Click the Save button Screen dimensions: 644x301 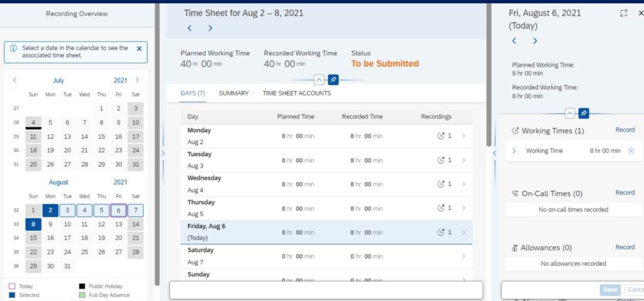[610, 290]
